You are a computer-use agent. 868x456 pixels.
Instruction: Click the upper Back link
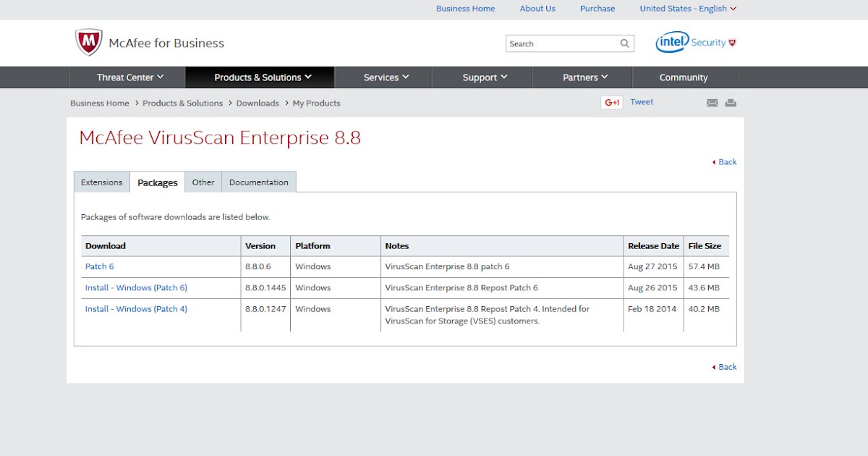725,162
